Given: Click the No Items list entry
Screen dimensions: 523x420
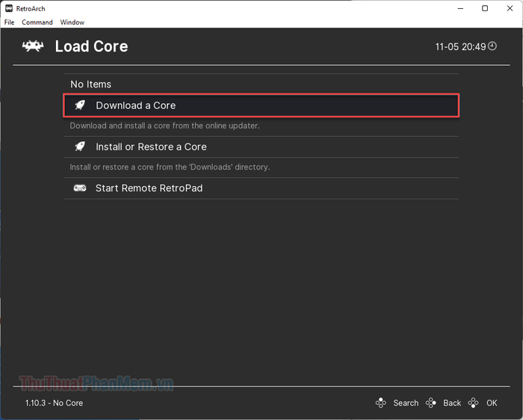Looking at the screenshot, I should click(90, 84).
